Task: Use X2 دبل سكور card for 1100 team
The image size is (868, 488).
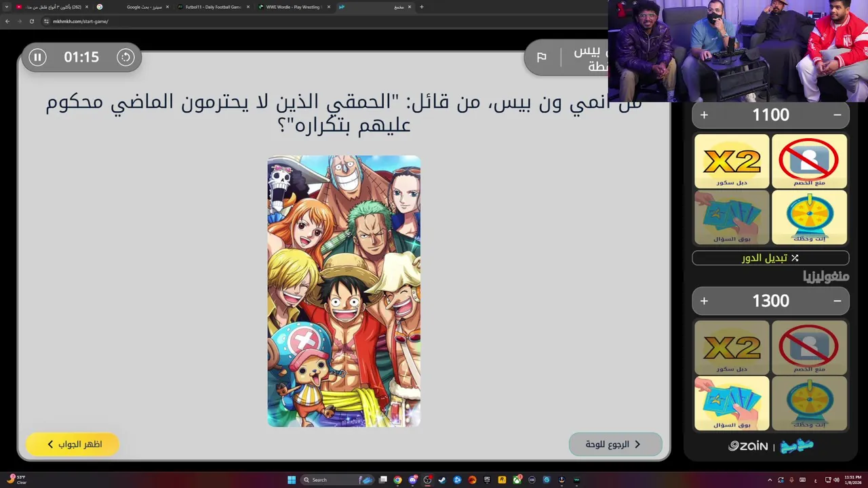Action: (732, 161)
